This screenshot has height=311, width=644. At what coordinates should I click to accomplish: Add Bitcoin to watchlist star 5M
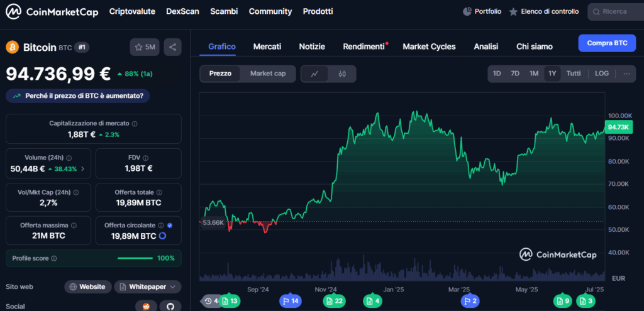pyautogui.click(x=145, y=47)
